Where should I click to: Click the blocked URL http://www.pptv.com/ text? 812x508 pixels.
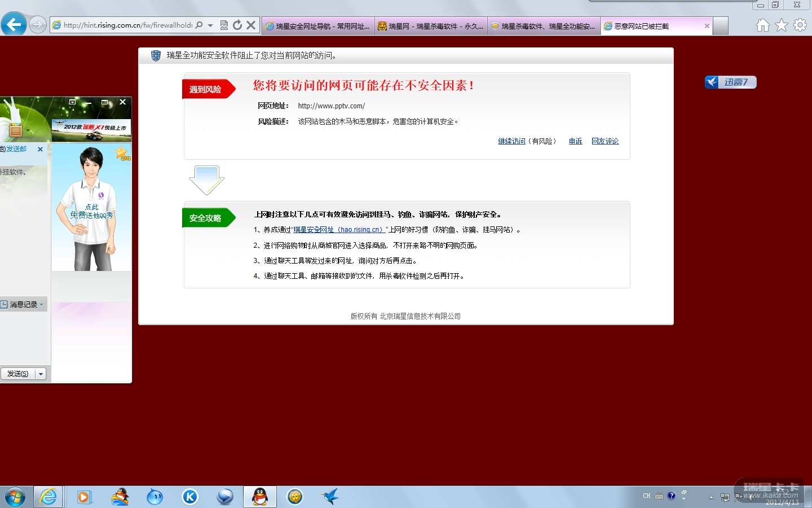point(332,106)
